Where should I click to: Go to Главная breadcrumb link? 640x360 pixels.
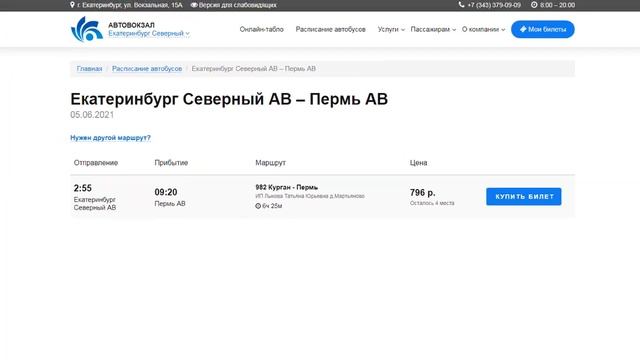tap(89, 69)
